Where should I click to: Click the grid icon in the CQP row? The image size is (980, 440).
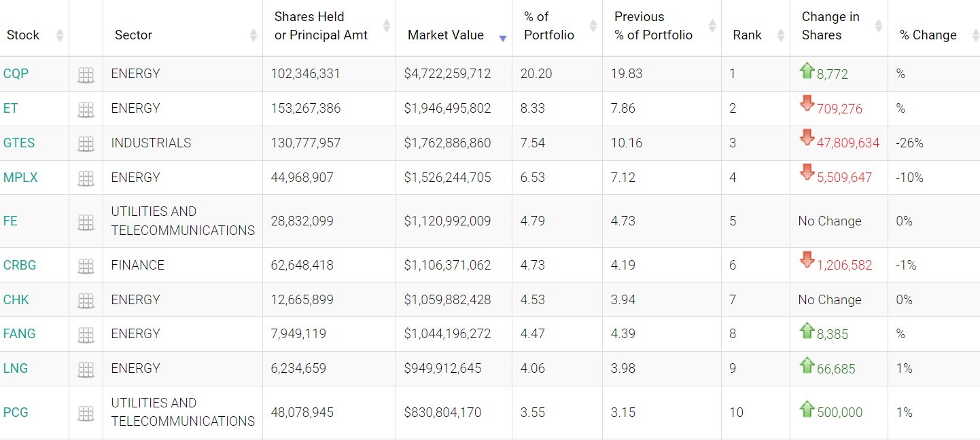coord(86,75)
